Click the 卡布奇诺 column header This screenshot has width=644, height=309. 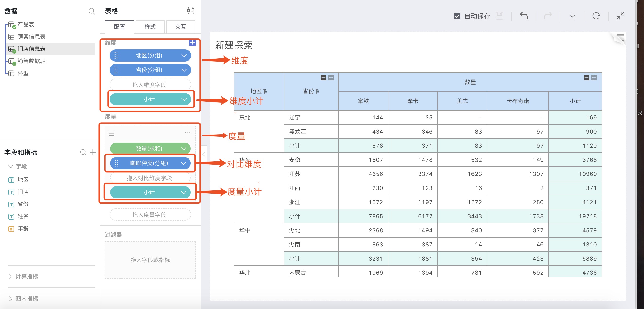[x=518, y=101]
